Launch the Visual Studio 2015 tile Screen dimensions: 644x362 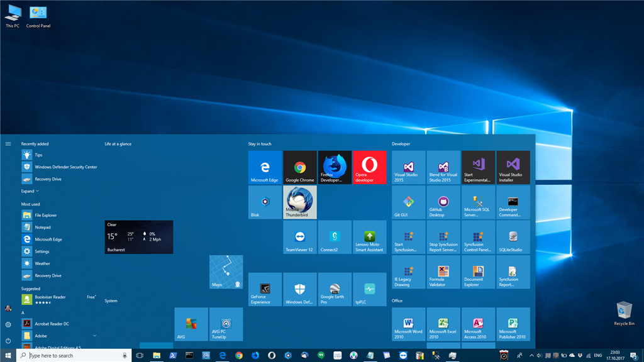409,167
